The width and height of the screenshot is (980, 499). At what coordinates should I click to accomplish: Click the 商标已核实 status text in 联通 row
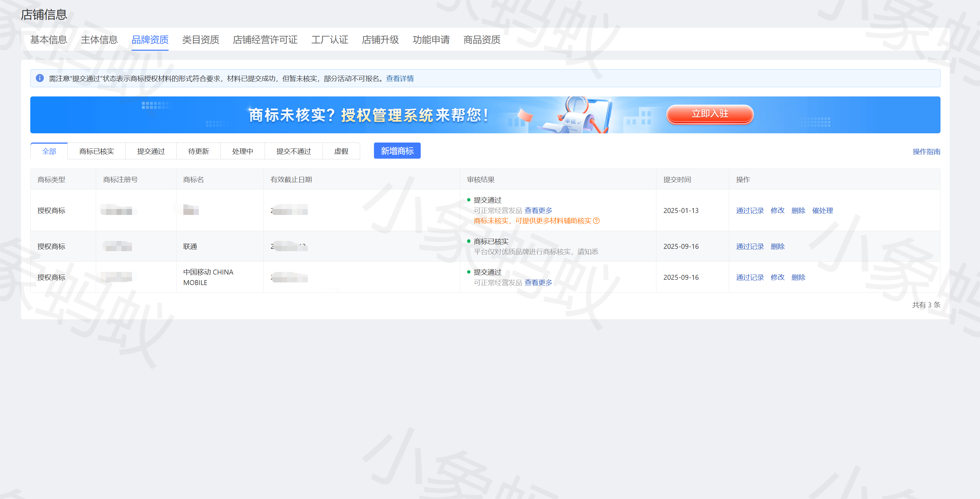491,242
